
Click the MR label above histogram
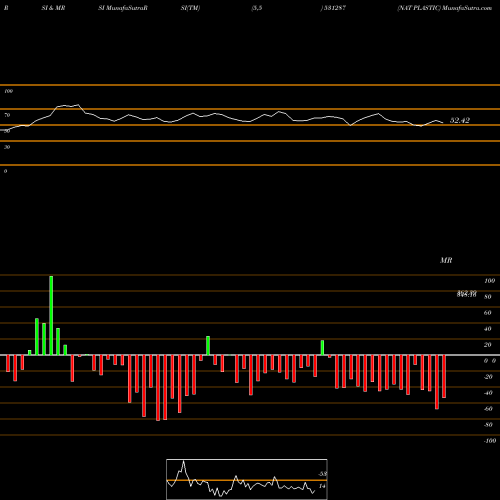tap(446, 260)
